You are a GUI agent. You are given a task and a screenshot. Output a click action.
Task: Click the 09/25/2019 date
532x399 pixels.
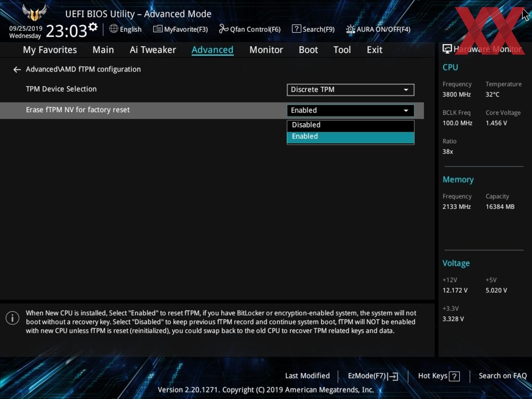click(26, 29)
